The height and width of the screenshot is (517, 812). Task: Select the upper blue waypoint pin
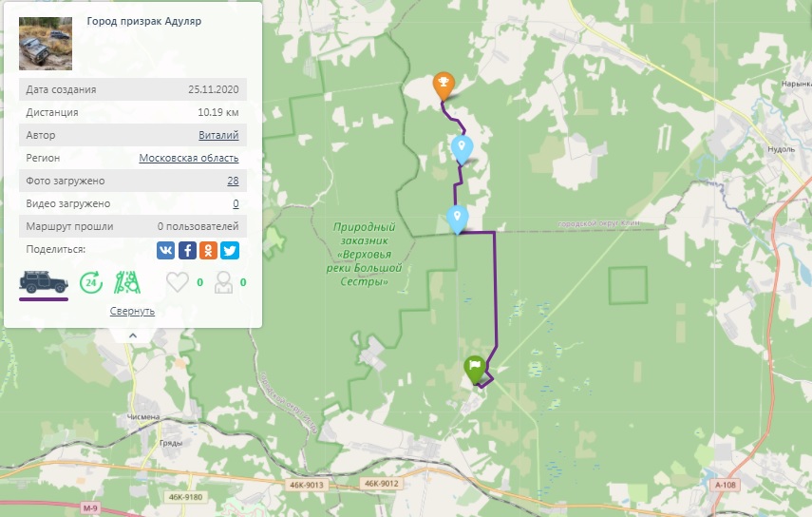click(x=462, y=149)
